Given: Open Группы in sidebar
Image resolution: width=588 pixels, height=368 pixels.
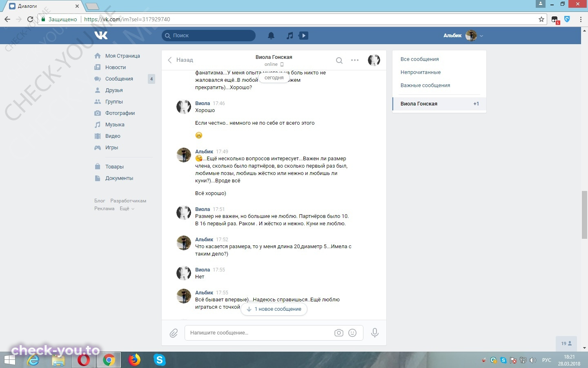Looking at the screenshot, I should (x=114, y=102).
